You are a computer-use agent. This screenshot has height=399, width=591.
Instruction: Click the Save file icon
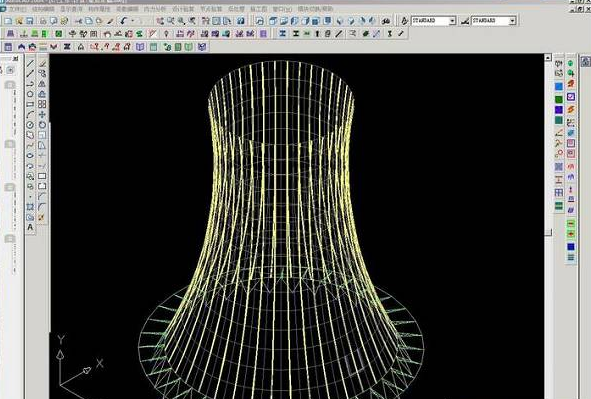[x=30, y=21]
